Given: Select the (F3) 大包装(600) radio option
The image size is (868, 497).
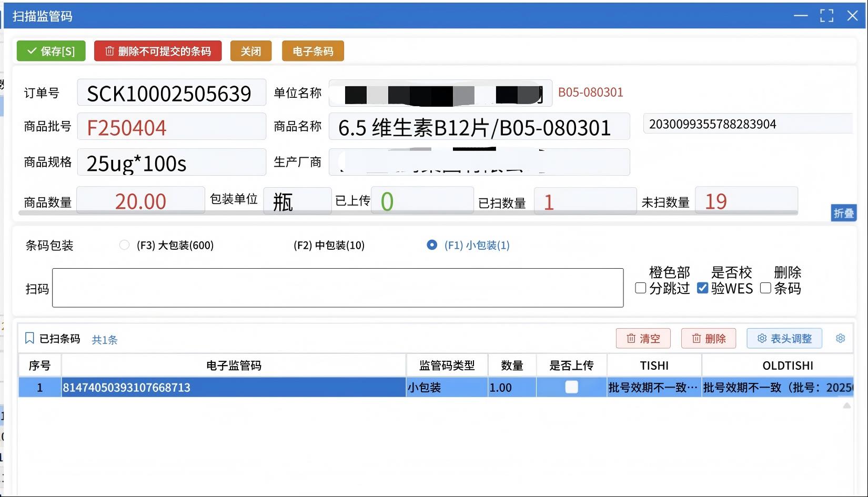Looking at the screenshot, I should pos(125,245).
